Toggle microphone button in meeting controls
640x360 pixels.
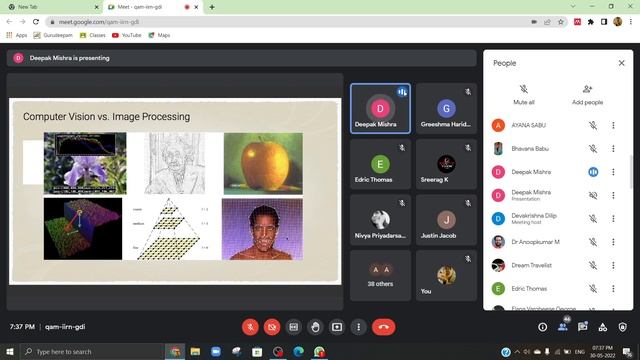coord(250,327)
